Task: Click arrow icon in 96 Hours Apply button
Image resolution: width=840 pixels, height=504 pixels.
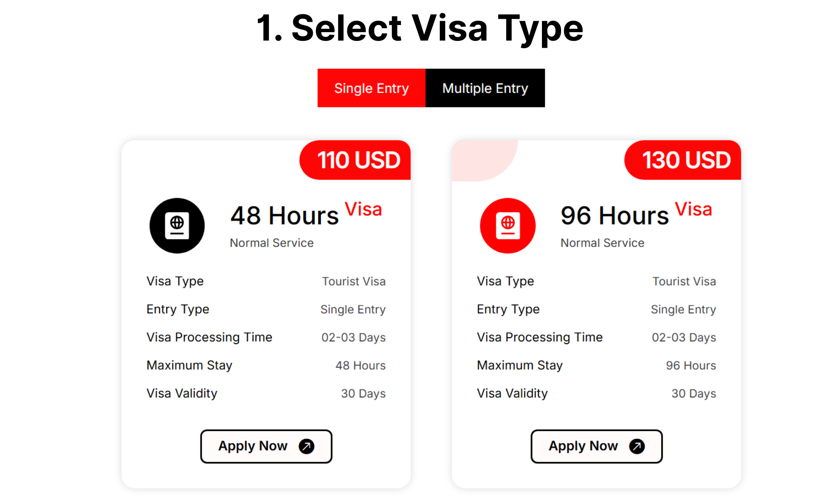Action: (x=637, y=446)
